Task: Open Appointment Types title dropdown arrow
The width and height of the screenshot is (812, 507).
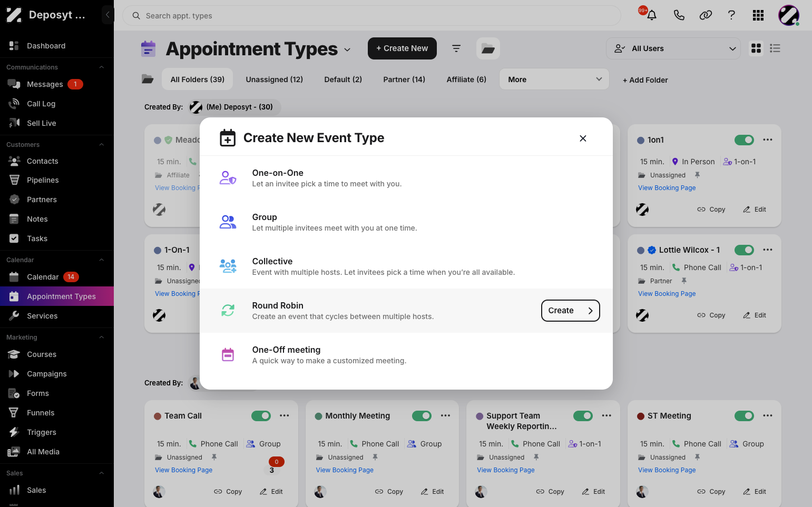Action: click(x=347, y=49)
